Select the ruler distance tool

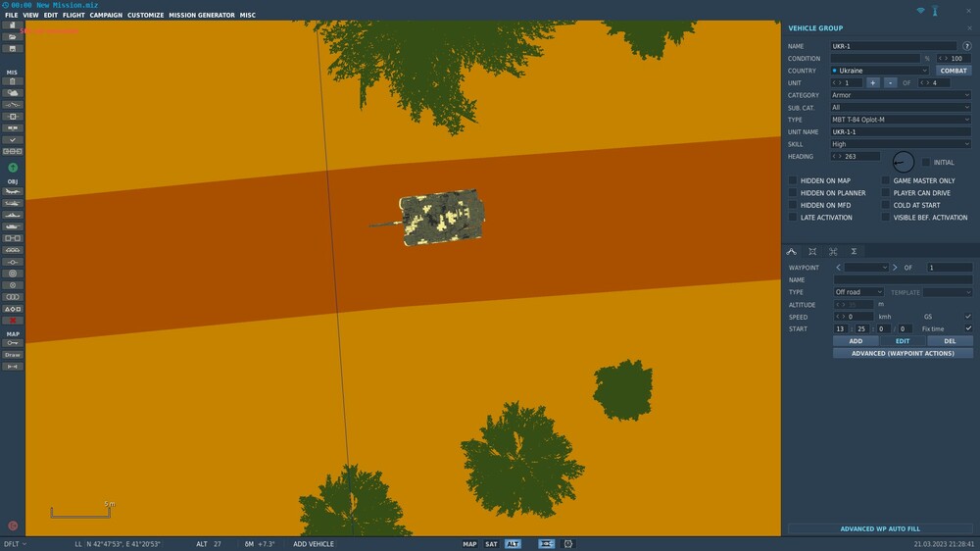(x=12, y=367)
